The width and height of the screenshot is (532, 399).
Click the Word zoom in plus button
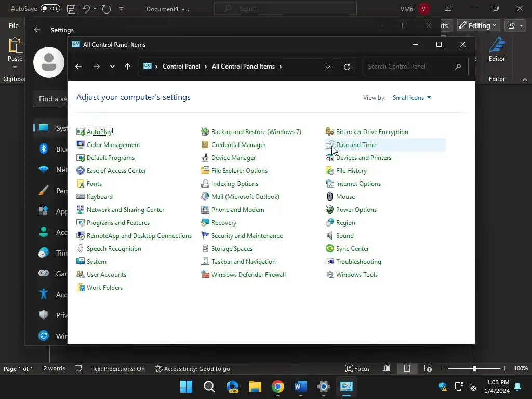tap(504, 368)
